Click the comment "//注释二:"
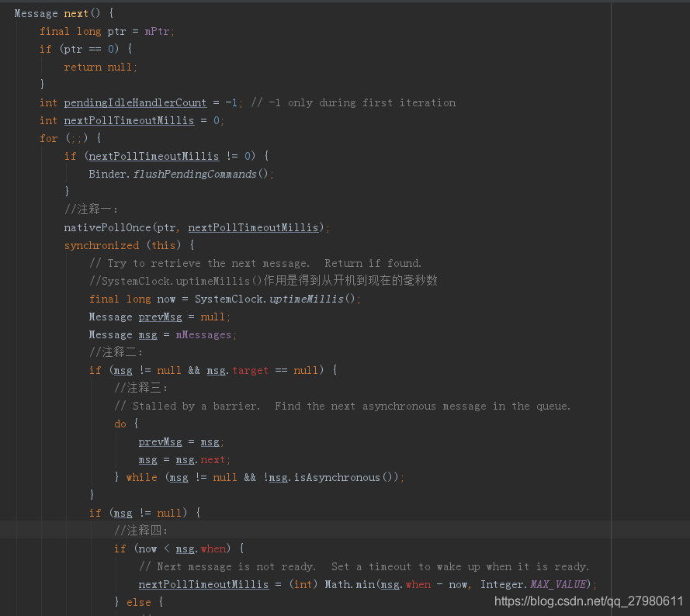Screen dimensions: 690x616 tap(116, 352)
